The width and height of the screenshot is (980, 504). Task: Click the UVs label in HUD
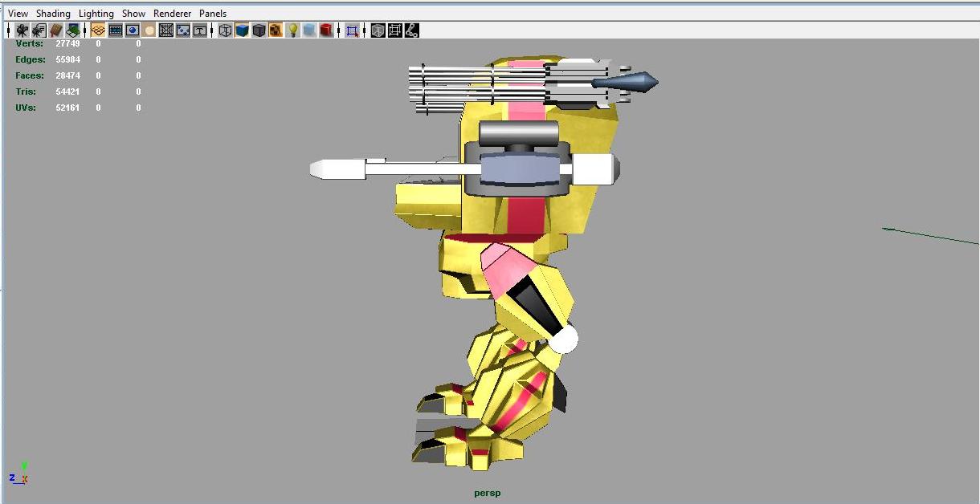(26, 108)
